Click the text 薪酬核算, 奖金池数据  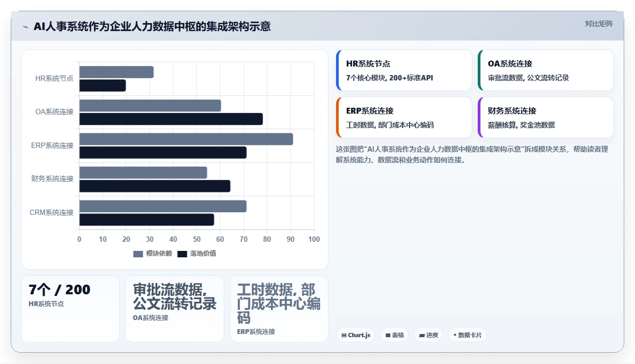[521, 125]
